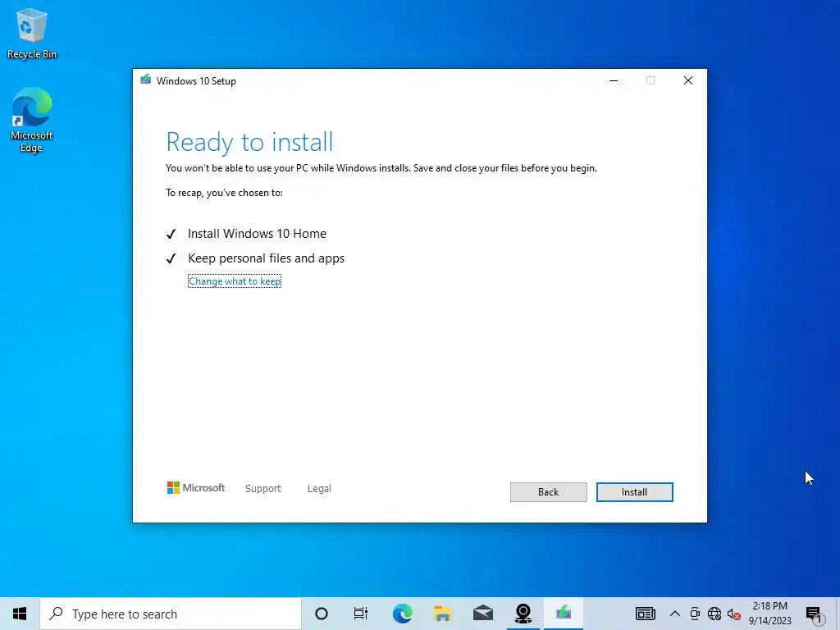This screenshot has width=840, height=630.
Task: Click the Install Windows 10 Home text
Action: click(257, 234)
